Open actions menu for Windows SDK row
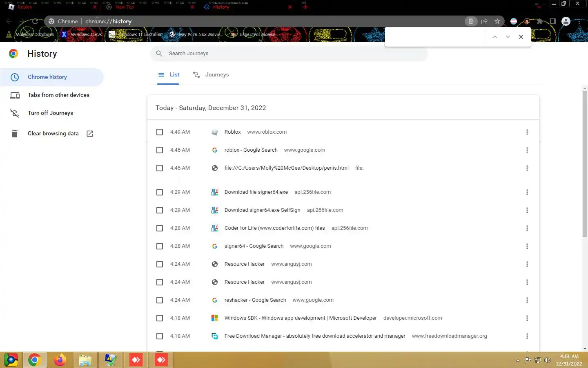 (x=527, y=318)
